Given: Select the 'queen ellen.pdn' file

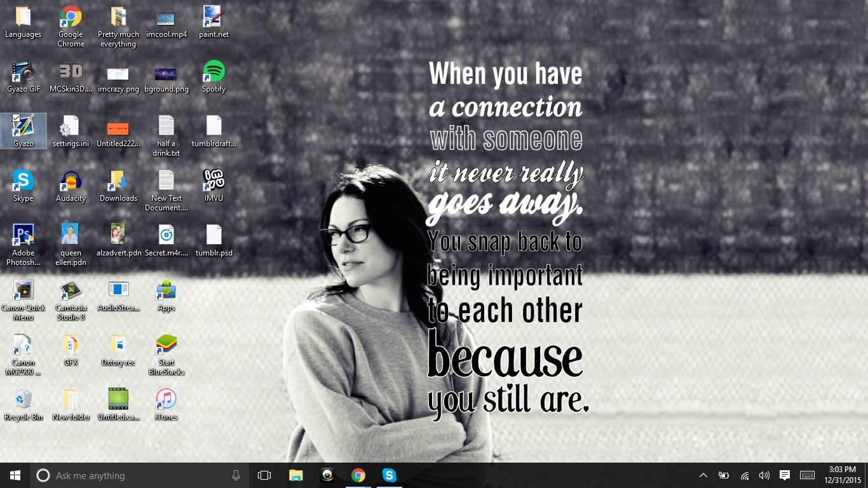Looking at the screenshot, I should (71, 245).
